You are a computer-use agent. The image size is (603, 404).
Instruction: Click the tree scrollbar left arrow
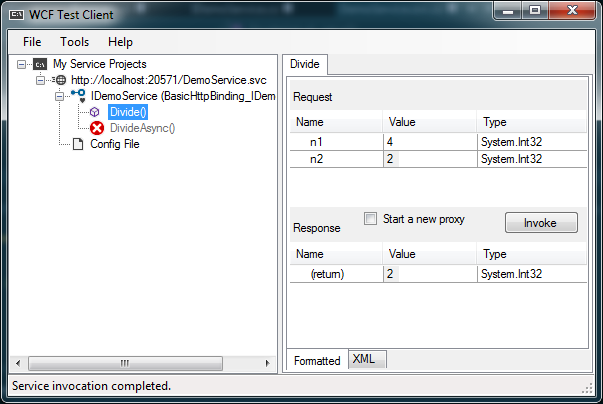[x=18, y=363]
